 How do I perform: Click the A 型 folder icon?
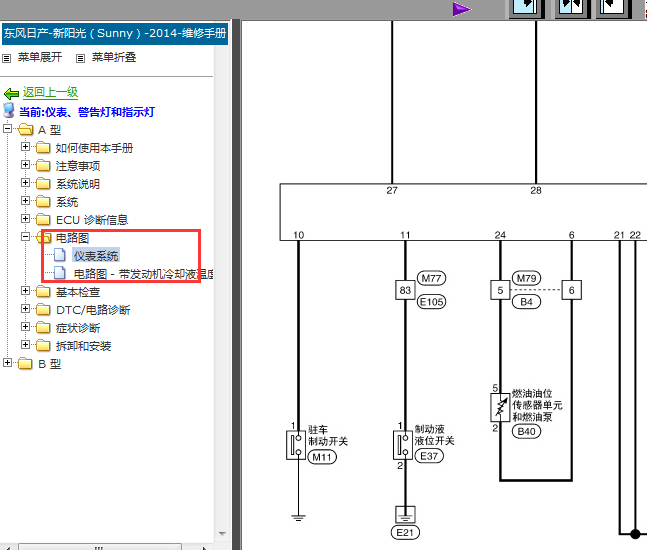[26, 130]
